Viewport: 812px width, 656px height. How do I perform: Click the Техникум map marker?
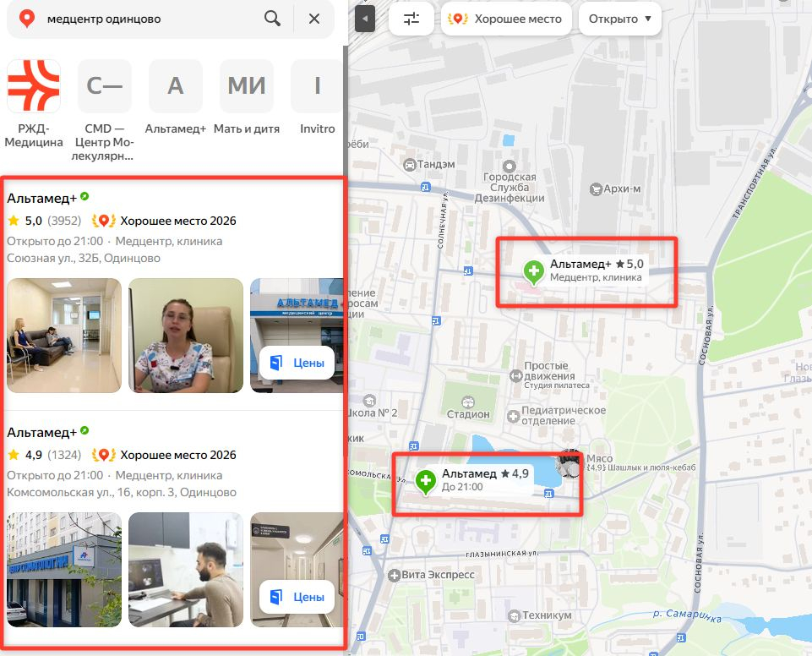(x=514, y=615)
